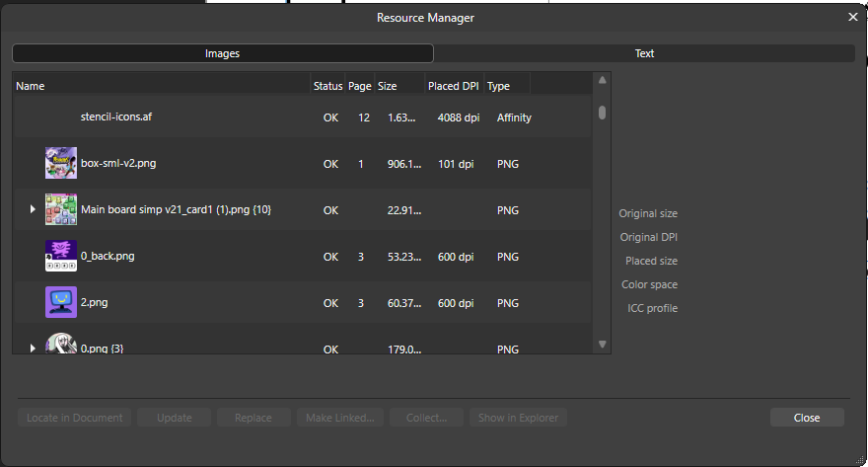Click the Color space label

click(x=650, y=284)
